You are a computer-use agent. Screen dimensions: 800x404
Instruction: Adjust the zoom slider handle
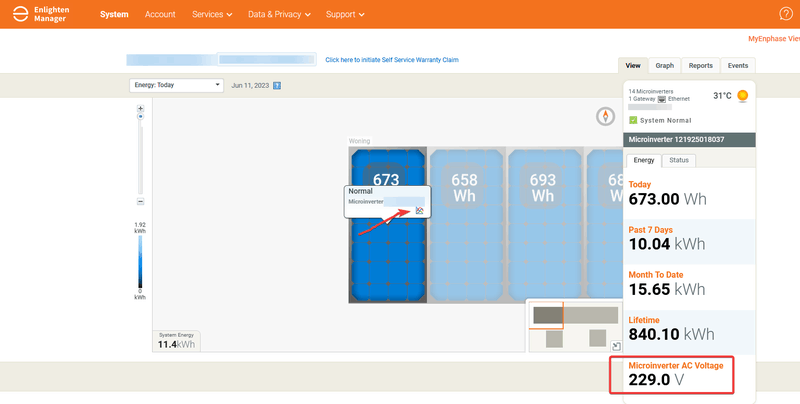[140, 117]
